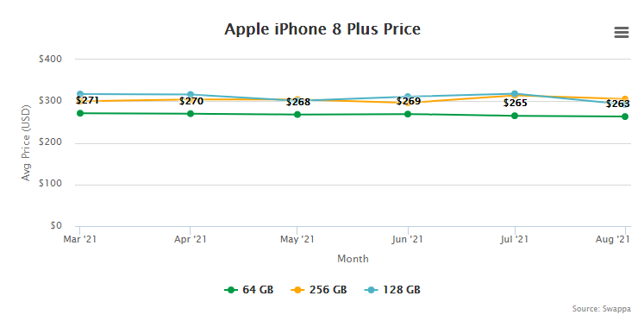
Task: Click the blue 128 GB Jun '21 marker
Action: (408, 97)
